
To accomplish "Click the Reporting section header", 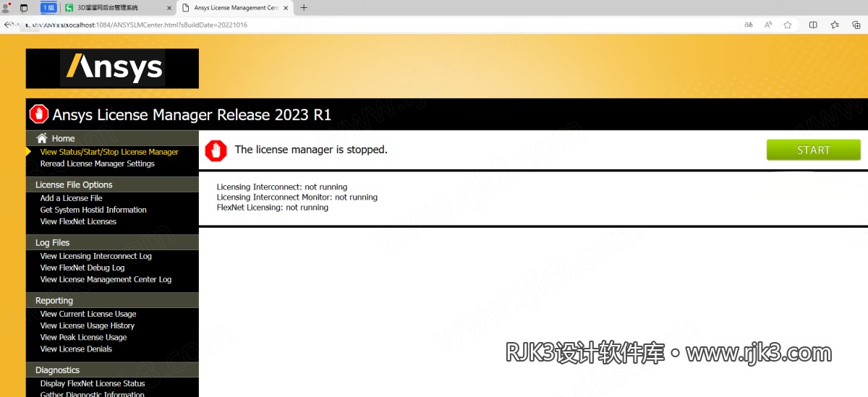I will (x=112, y=300).
